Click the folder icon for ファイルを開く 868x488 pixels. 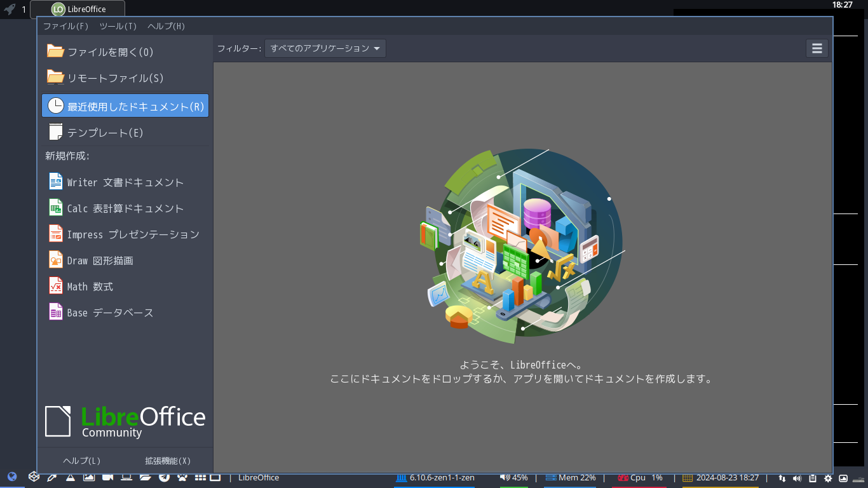[55, 51]
